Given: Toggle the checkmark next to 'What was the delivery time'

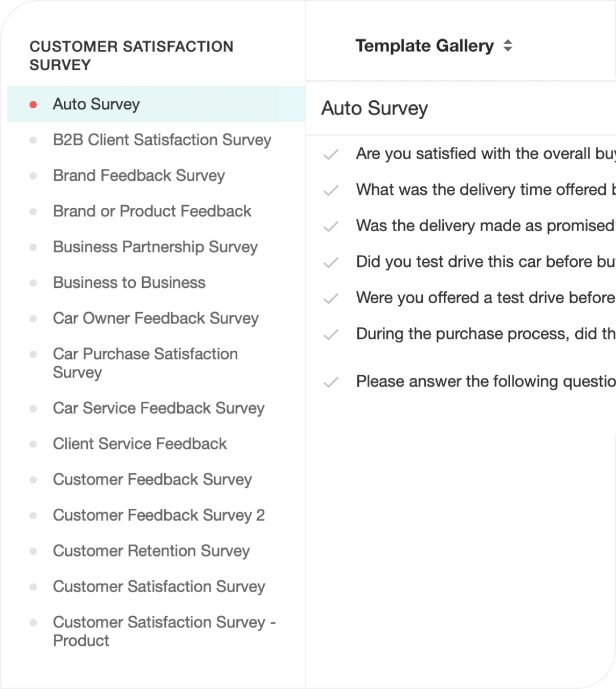Looking at the screenshot, I should [331, 190].
